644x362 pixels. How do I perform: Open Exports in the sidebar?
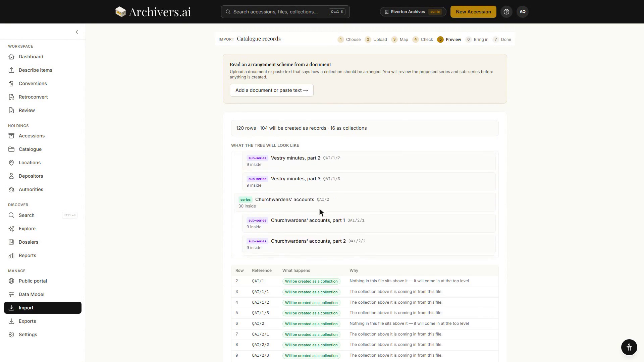point(43,321)
